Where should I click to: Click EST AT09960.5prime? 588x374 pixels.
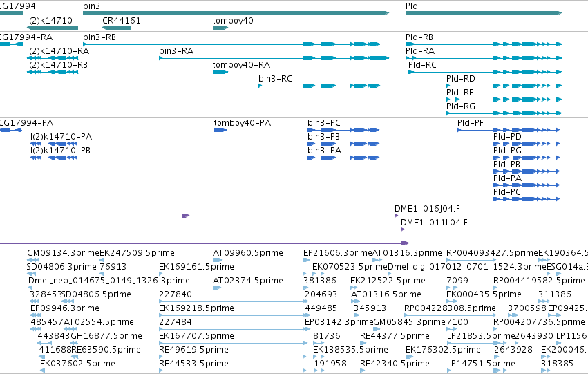tap(218, 260)
